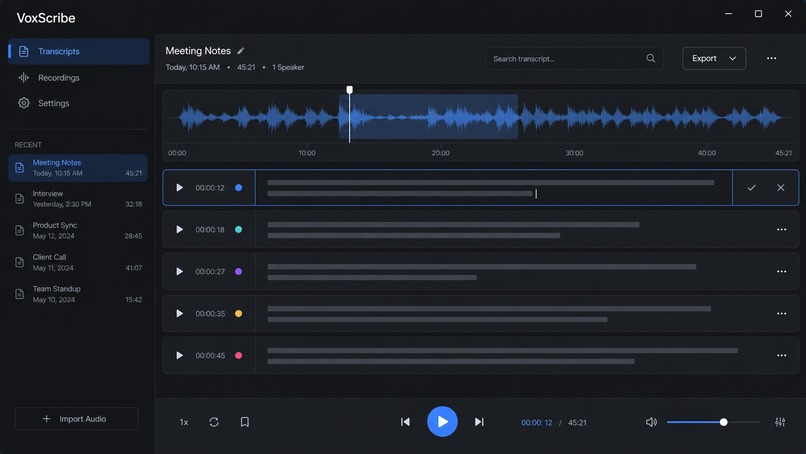Toggle loop playback icon
Image resolution: width=806 pixels, height=454 pixels.
pos(214,422)
